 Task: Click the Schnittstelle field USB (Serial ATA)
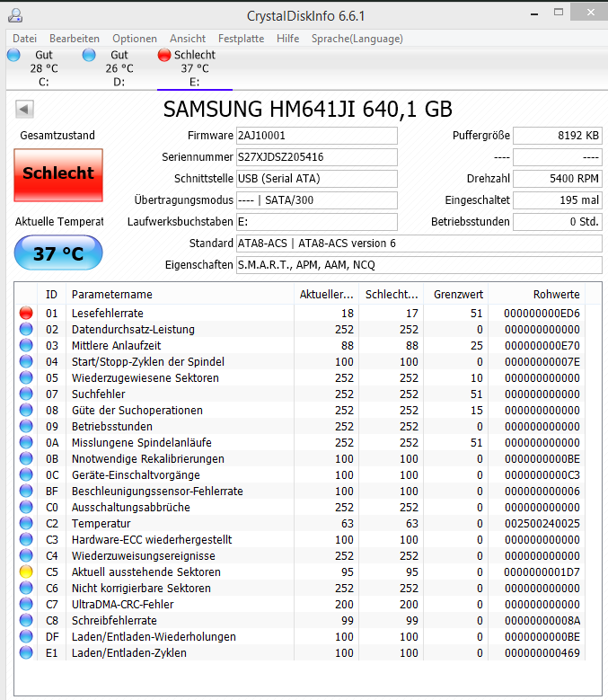[317, 179]
